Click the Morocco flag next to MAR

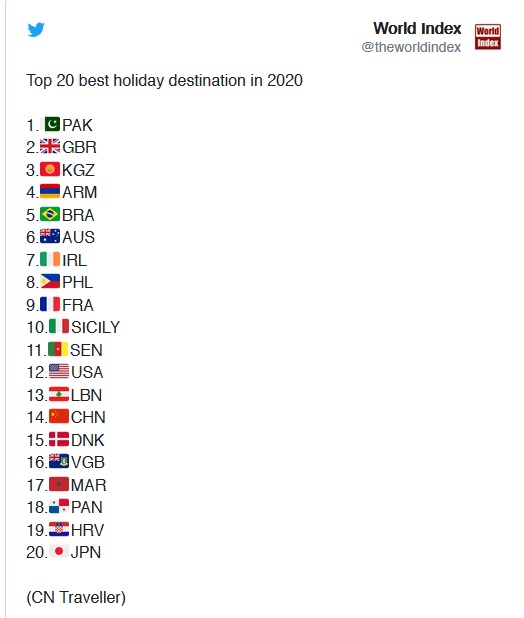59,484
